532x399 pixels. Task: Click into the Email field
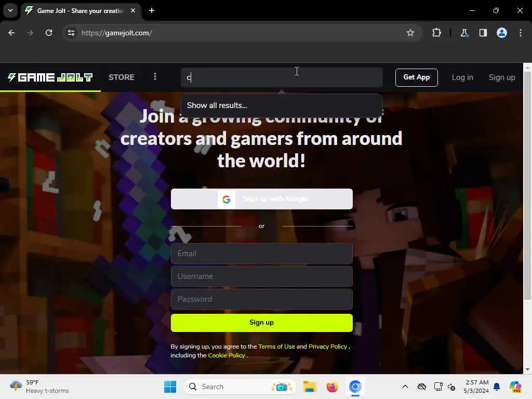tap(262, 254)
